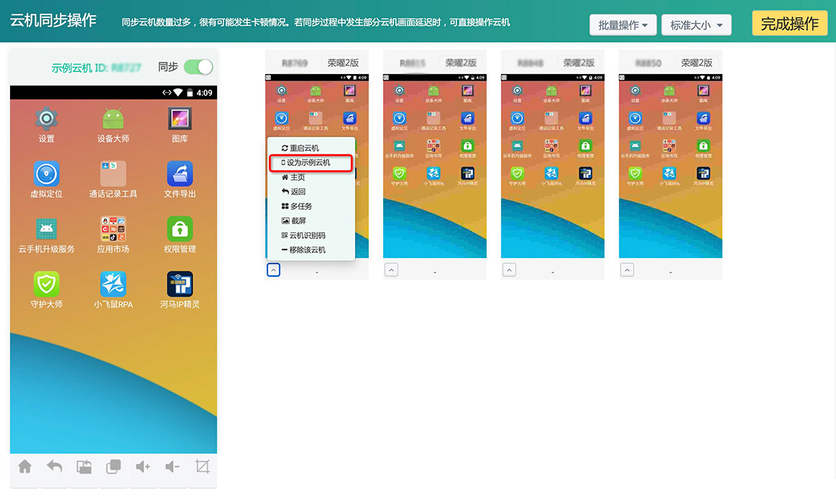This screenshot has height=504, width=836.
Task: Click the multitask overlapping squares icon
Action: point(114,467)
